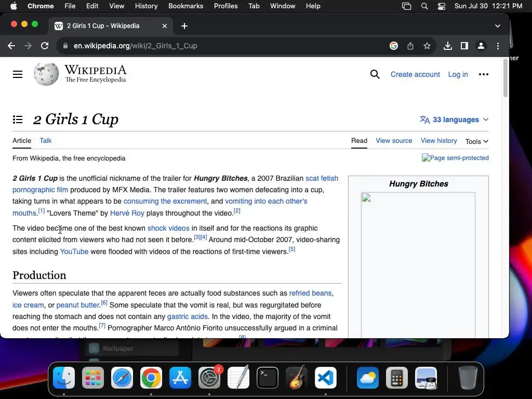Open Trash in the dock
This screenshot has height=399, width=532.
pos(468,378)
